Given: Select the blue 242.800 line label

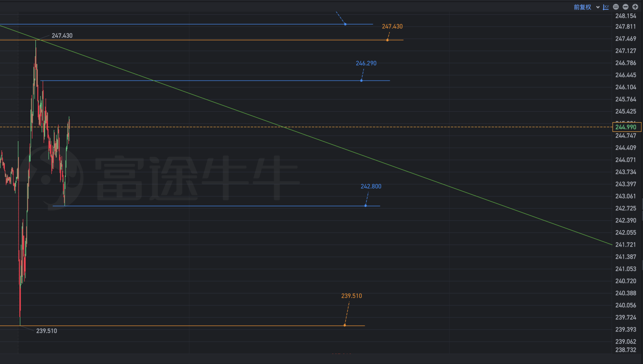Looking at the screenshot, I should point(371,186).
